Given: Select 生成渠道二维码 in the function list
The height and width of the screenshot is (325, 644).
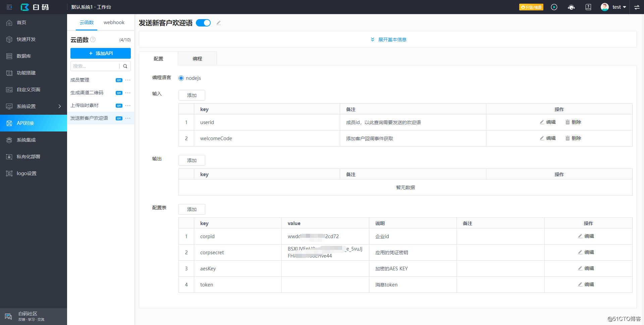Looking at the screenshot, I should (87, 93).
